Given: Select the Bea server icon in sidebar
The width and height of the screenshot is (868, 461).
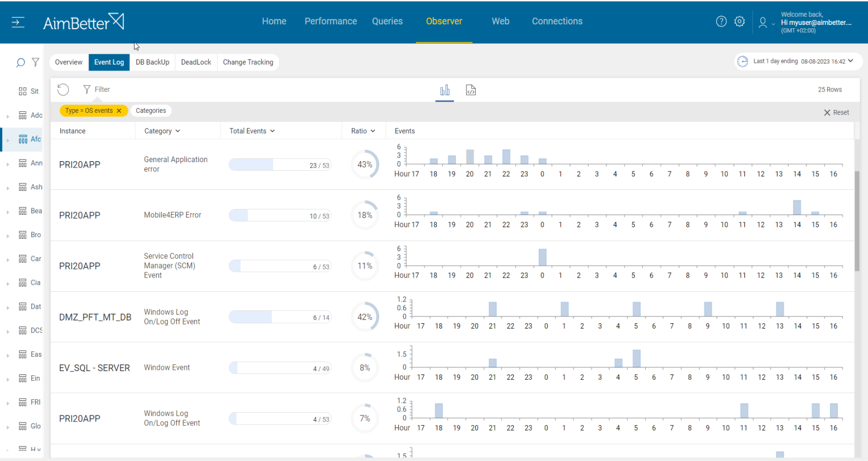Looking at the screenshot, I should [22, 210].
